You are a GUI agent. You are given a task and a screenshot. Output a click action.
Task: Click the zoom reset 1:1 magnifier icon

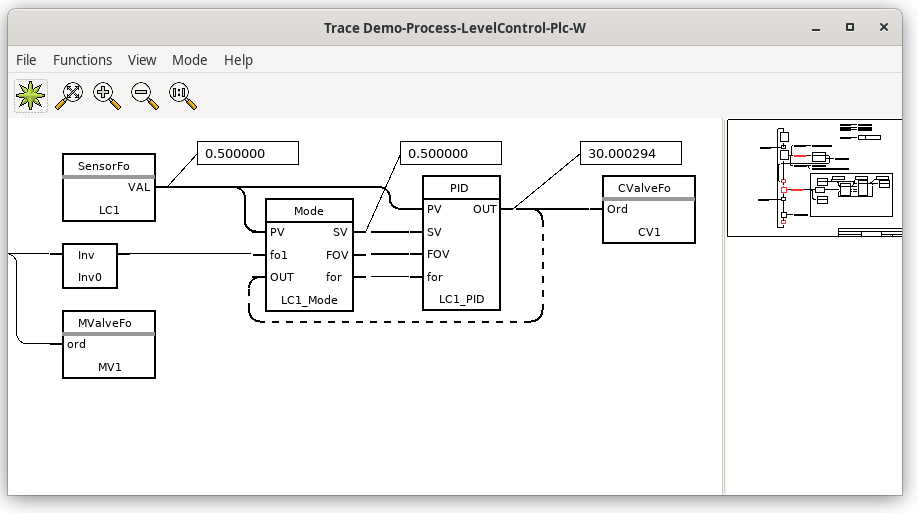point(183,96)
